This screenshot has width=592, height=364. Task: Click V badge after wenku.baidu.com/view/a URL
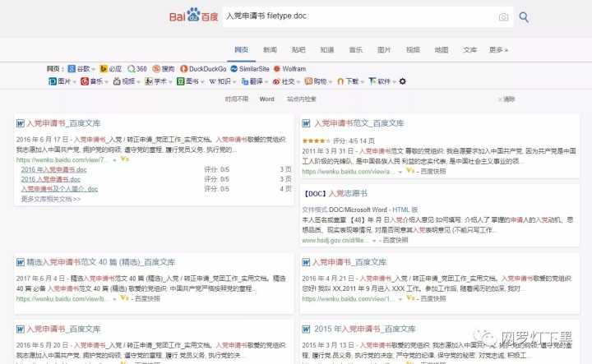(x=410, y=171)
